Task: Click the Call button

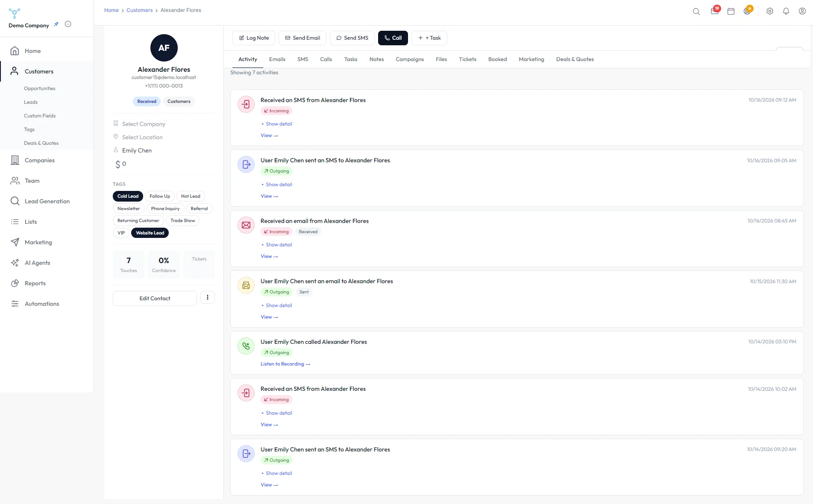Action: pyautogui.click(x=393, y=38)
